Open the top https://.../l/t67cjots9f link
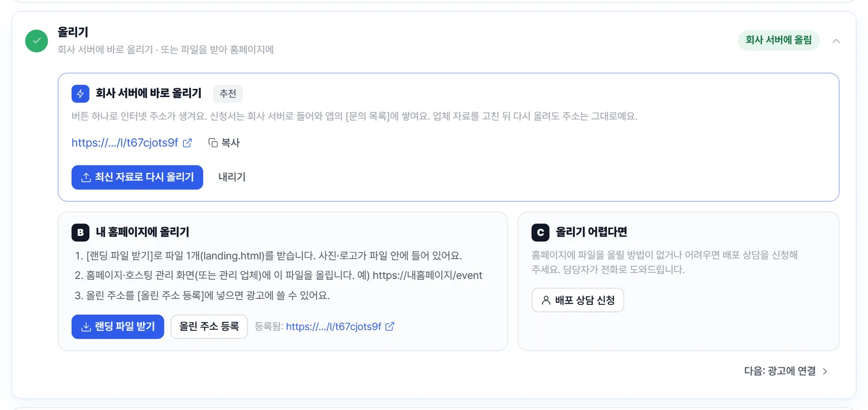This screenshot has width=868, height=410. coord(125,143)
